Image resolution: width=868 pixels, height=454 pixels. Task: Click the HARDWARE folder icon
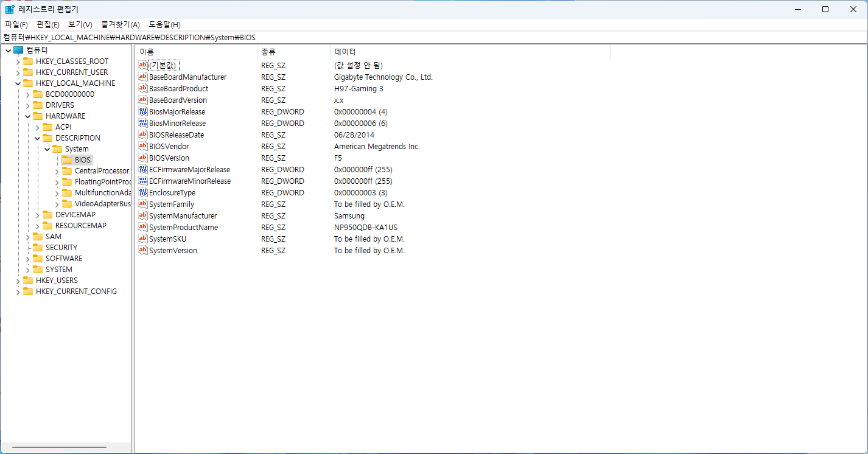point(38,116)
